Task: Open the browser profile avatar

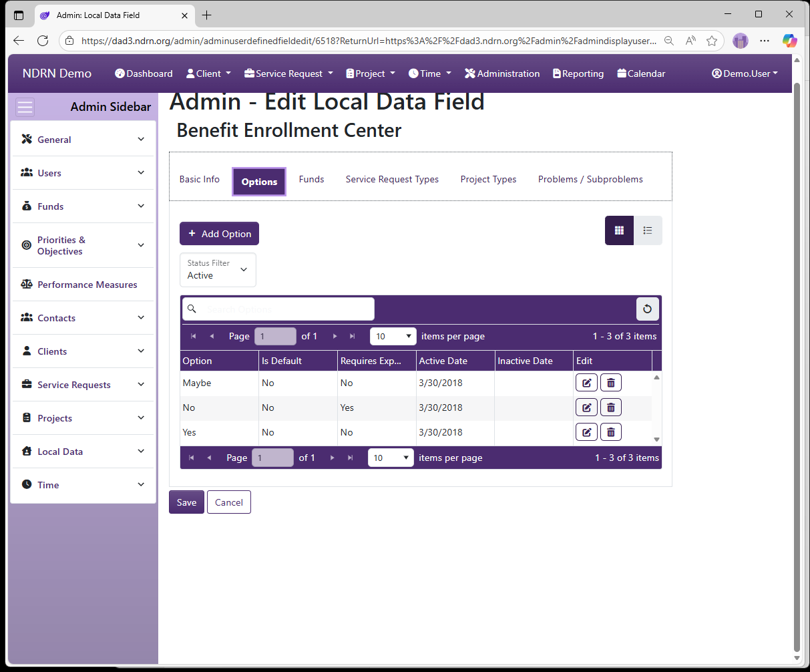Action: (x=741, y=41)
